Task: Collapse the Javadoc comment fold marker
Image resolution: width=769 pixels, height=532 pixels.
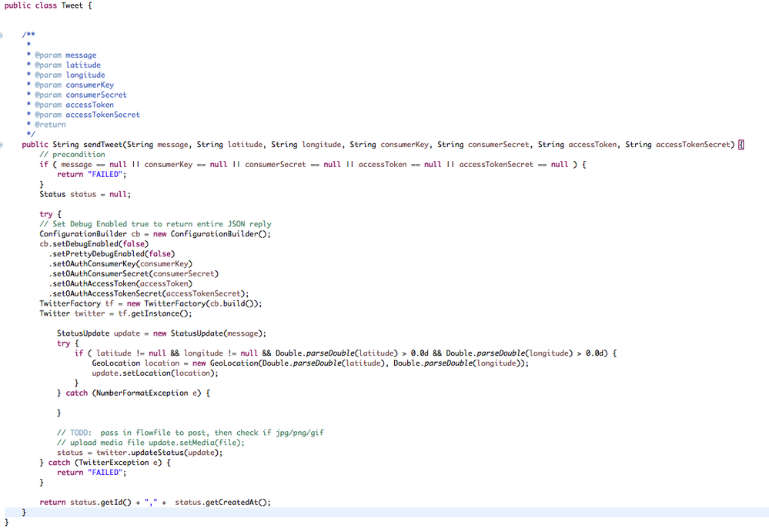Action: [x=2, y=34]
